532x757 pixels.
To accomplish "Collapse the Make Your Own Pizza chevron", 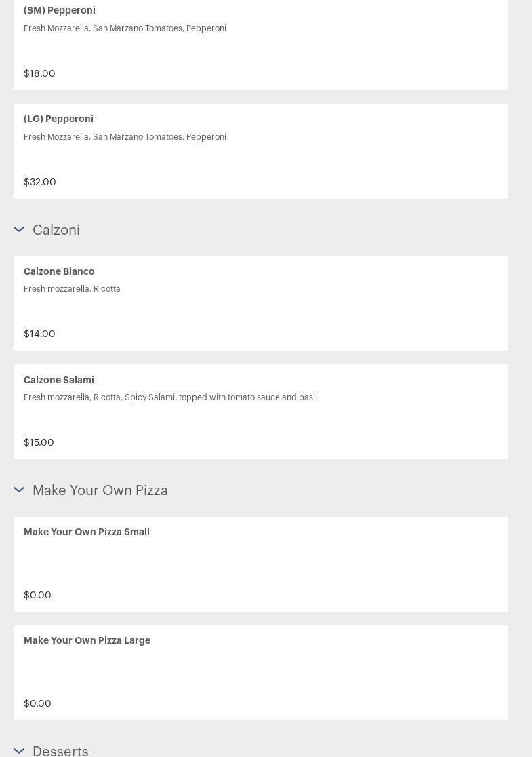I will 19,490.
